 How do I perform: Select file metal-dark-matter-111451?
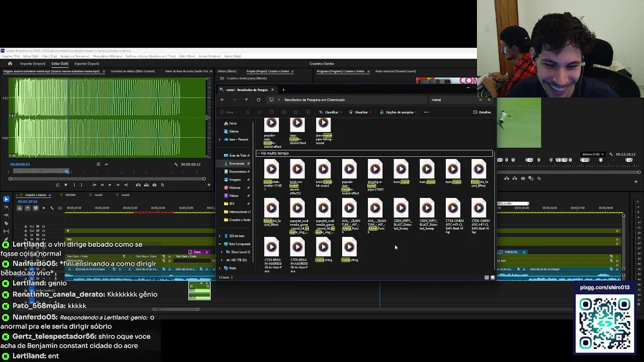[x=271, y=176]
